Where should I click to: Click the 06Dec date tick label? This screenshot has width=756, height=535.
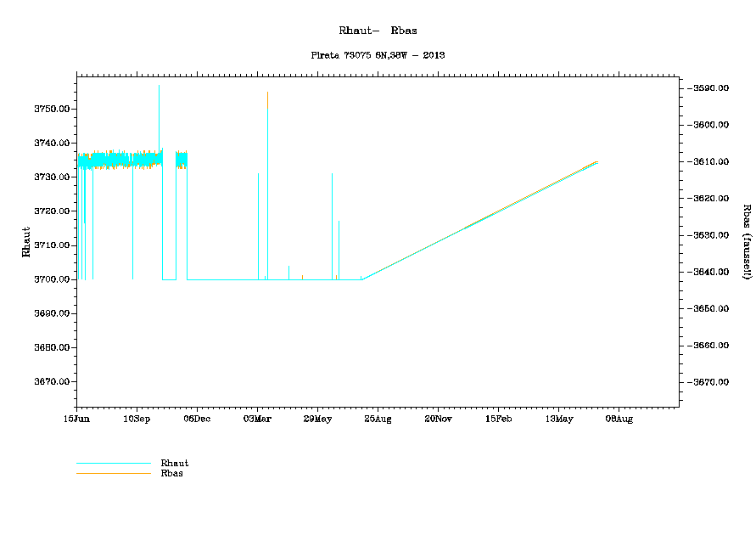(x=197, y=419)
